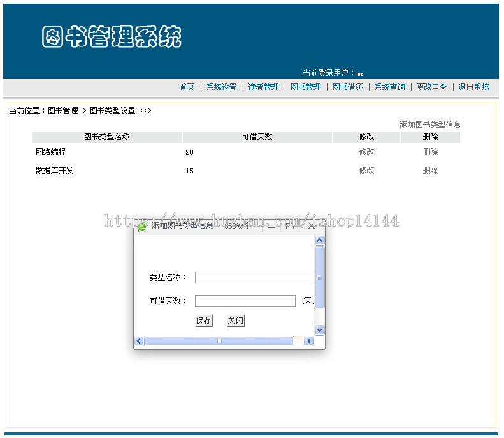This screenshot has height=438, width=504.
Task: Click 修改 for the 网络编程 row
Action: 367,152
